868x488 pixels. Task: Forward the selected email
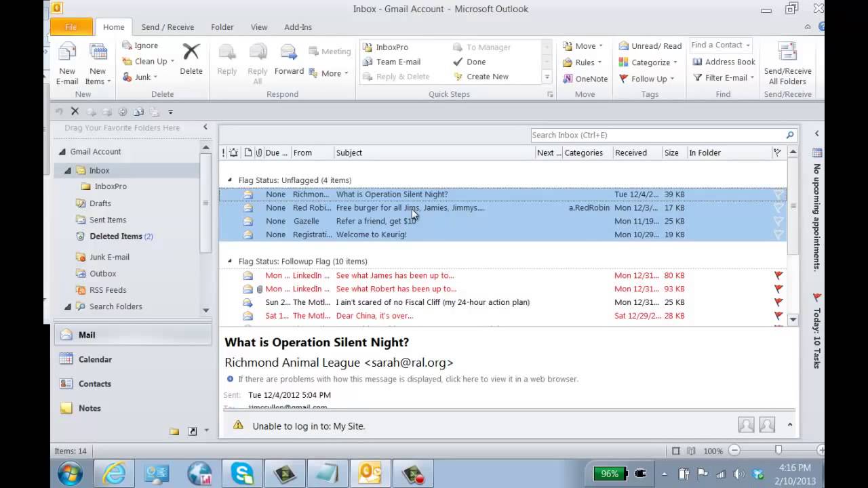(x=289, y=59)
